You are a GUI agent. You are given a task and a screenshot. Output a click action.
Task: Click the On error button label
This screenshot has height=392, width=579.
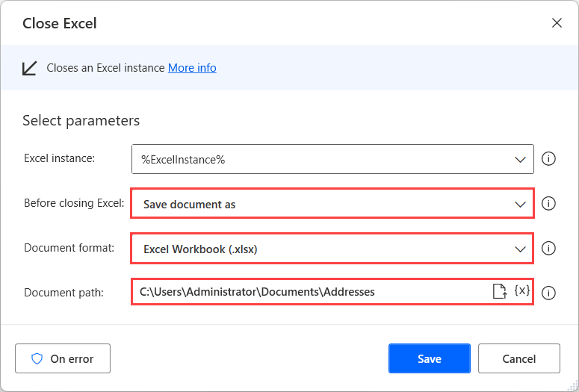(71, 359)
